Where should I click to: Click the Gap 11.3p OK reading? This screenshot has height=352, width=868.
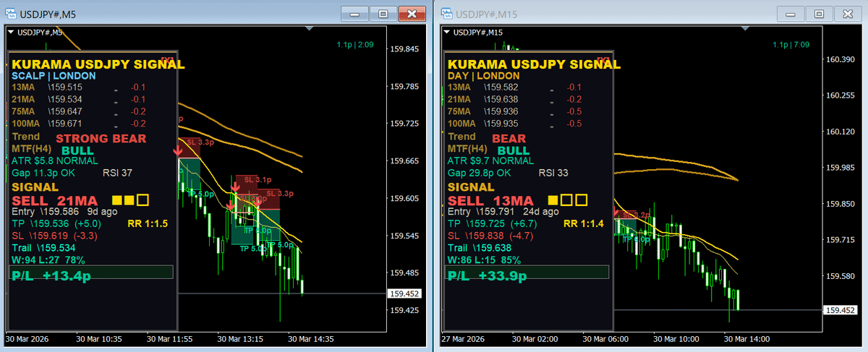42,173
